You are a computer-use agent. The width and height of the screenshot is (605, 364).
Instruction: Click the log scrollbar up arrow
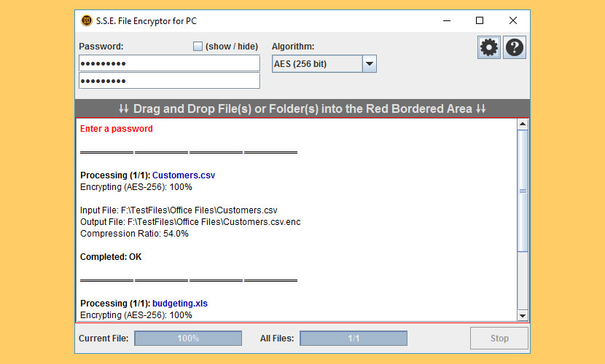tap(523, 124)
